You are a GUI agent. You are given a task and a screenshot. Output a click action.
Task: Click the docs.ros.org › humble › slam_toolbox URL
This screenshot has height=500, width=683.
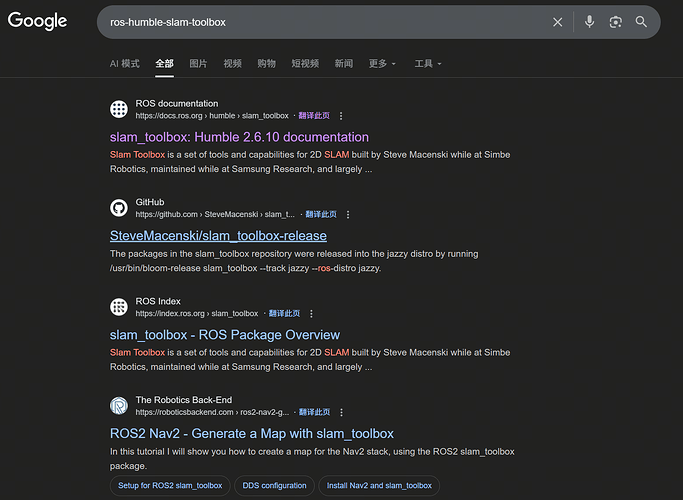coord(212,116)
